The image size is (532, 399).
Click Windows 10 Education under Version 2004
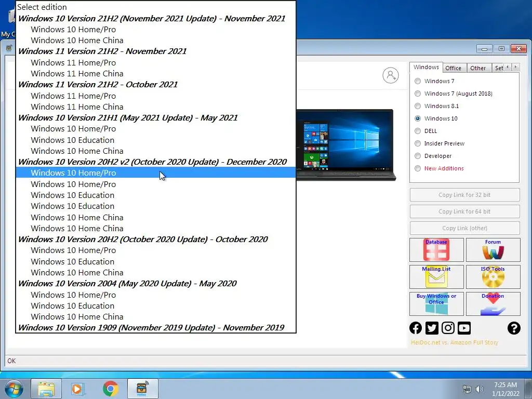pos(156,305)
